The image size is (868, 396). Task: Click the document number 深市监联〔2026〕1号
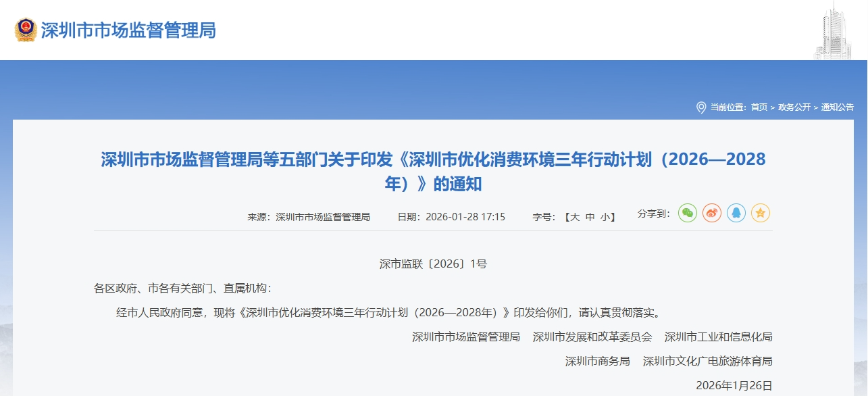point(433,264)
